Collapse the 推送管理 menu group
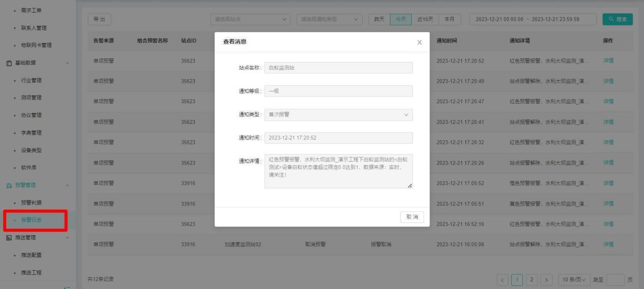 [x=68, y=238]
